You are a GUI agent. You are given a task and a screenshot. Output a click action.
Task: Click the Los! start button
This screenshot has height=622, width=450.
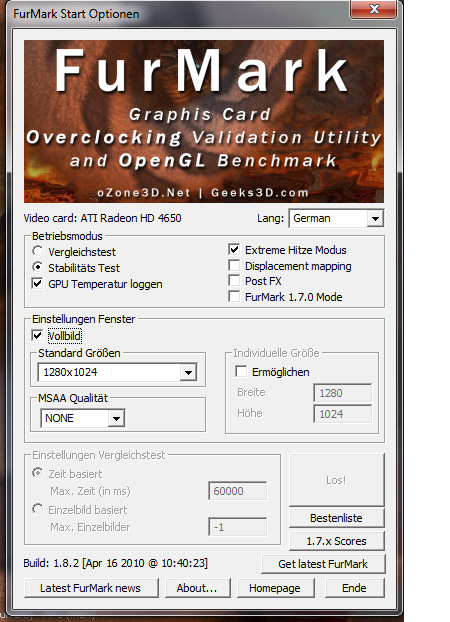coord(337,480)
